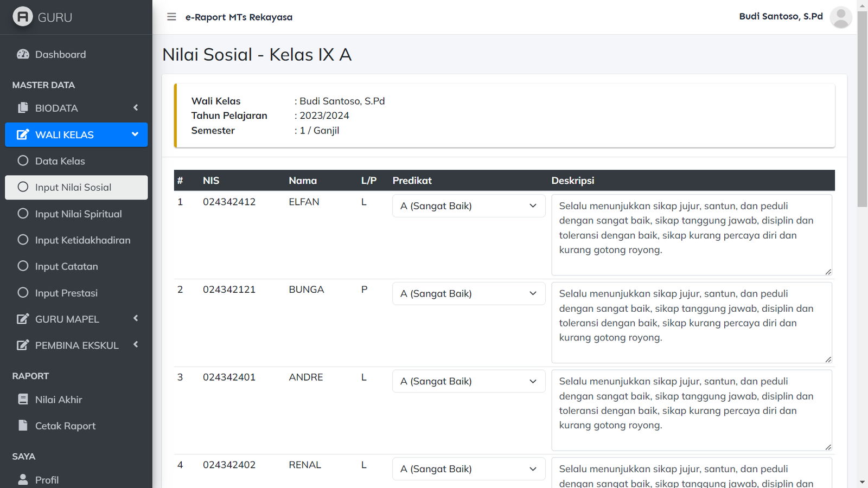Click the page vertical scrollbar
The height and width of the screenshot is (488, 868).
coord(862,108)
